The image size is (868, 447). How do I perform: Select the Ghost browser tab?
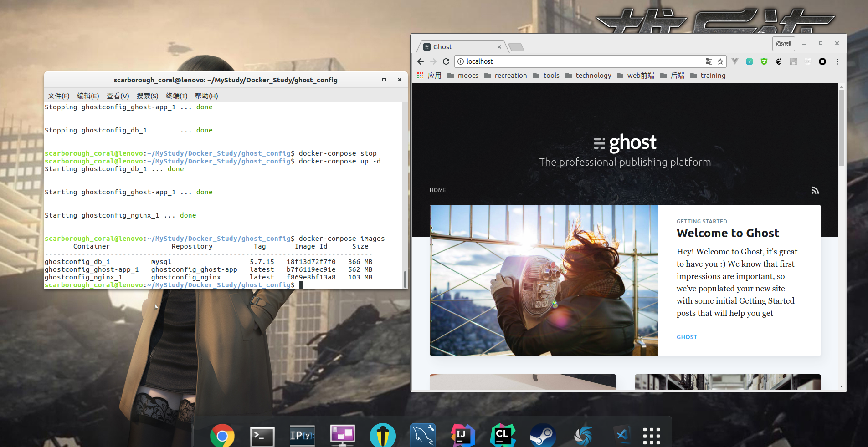coord(460,47)
